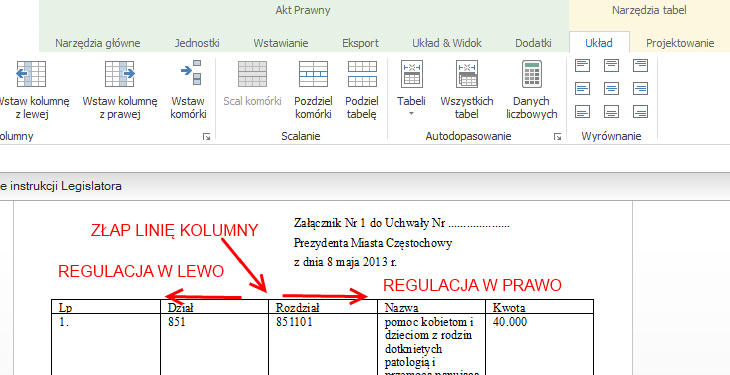Align cell text middle center
Viewport: 730px width, 375px height.
(x=611, y=89)
